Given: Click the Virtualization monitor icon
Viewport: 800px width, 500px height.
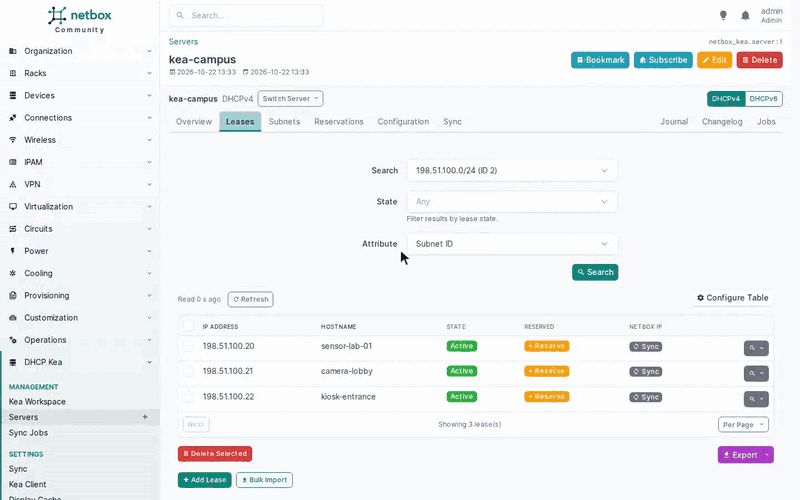Looking at the screenshot, I should point(13,207).
